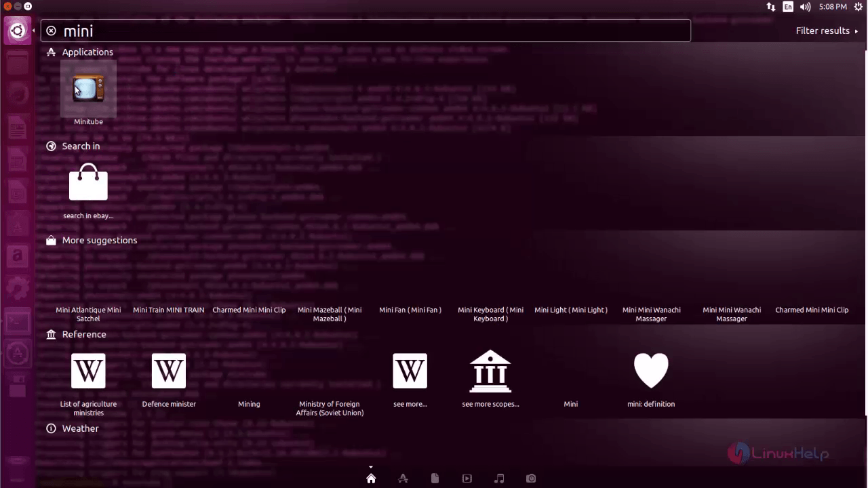Click the 'see more scopes...' building icon

point(490,371)
